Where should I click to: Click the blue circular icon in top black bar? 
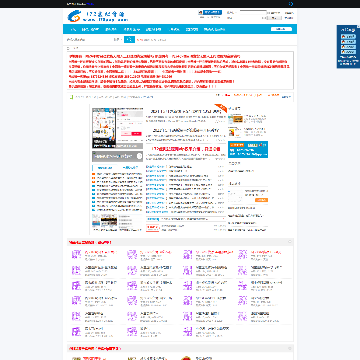pos(291,4)
